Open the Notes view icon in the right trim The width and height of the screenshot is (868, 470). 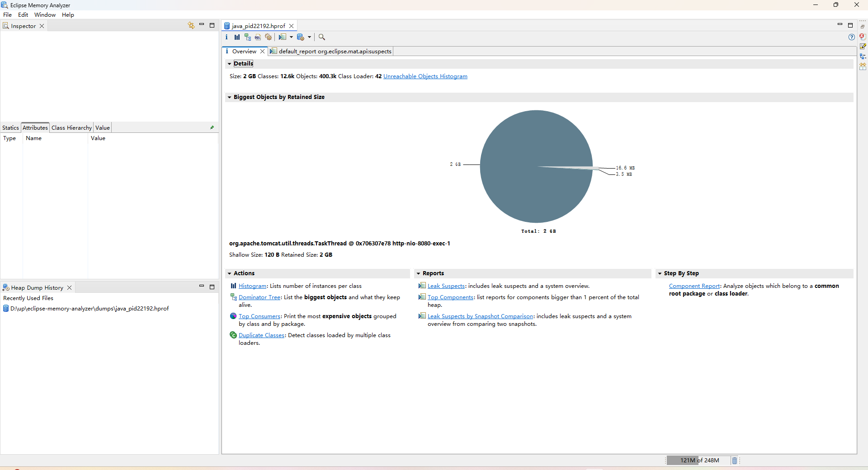point(863,46)
